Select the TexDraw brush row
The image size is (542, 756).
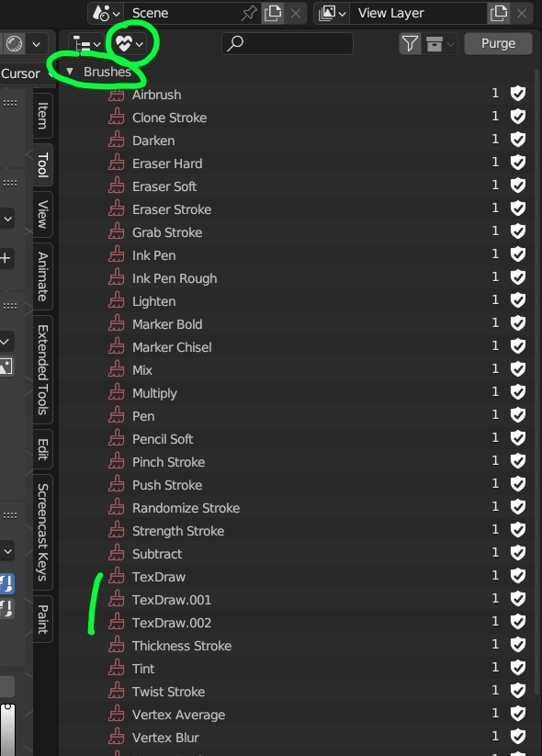point(296,577)
